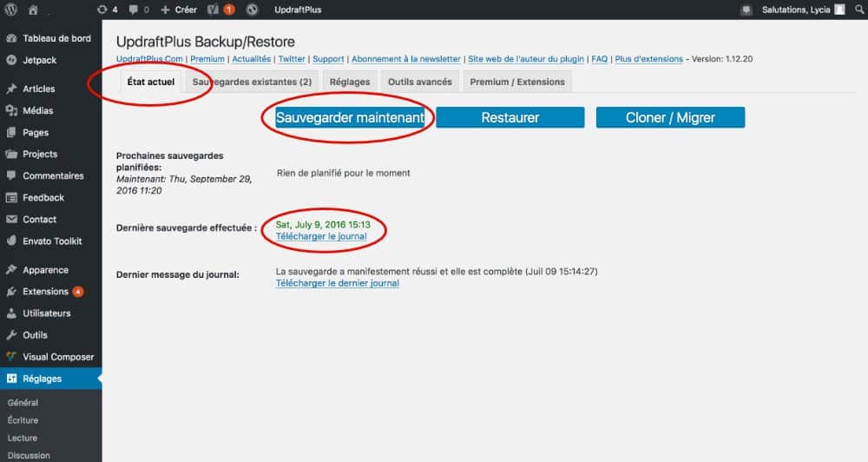Open UpdraftPlus menu in admin bar
868x462 pixels.
click(298, 10)
